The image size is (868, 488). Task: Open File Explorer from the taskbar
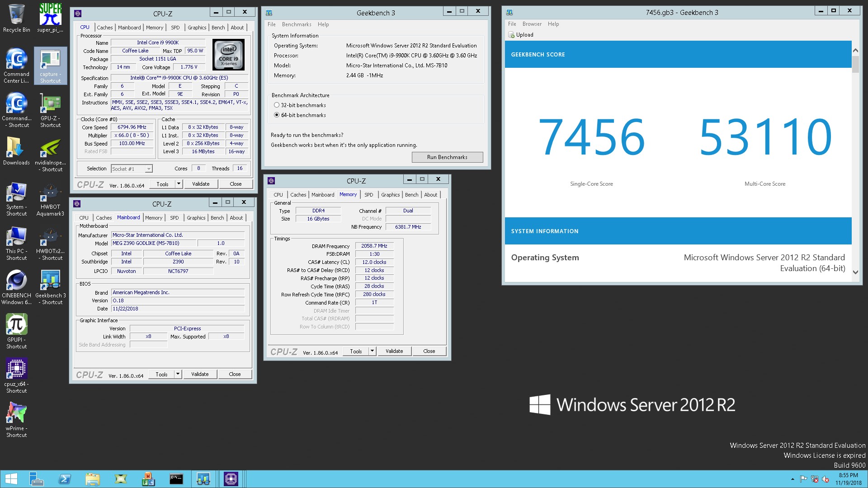click(x=92, y=479)
